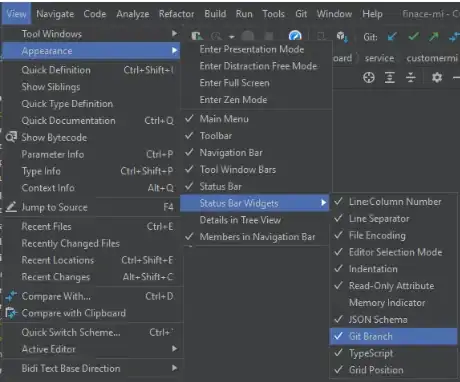The image size is (460, 382).
Task: Click the Git push arrow icon
Action: coord(434,36)
